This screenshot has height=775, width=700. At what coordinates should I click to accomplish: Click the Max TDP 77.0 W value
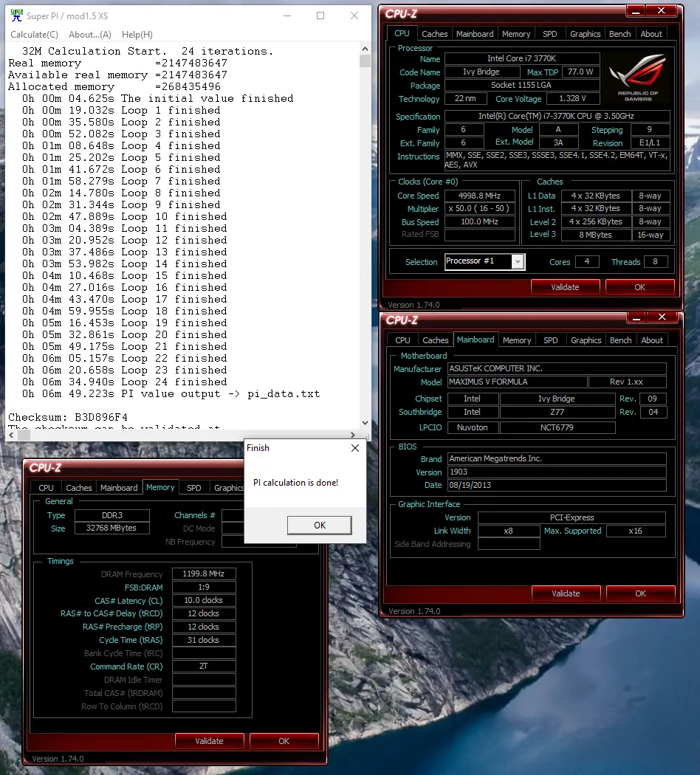pyautogui.click(x=580, y=72)
